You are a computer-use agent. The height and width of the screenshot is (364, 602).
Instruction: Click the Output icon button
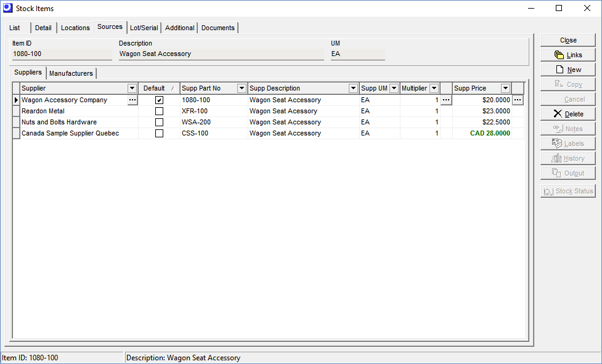[x=555, y=172]
